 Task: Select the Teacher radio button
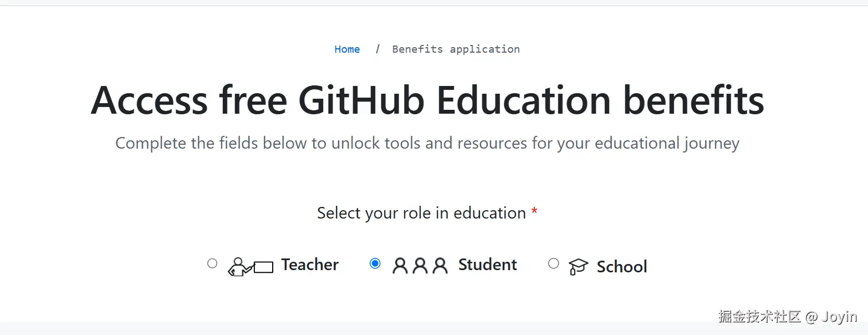click(212, 263)
